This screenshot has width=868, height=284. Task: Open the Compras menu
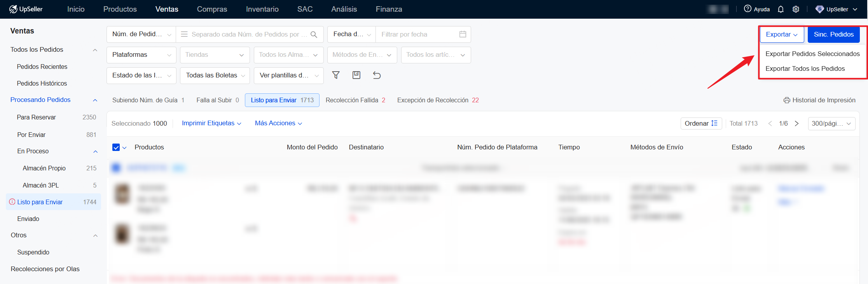212,9
